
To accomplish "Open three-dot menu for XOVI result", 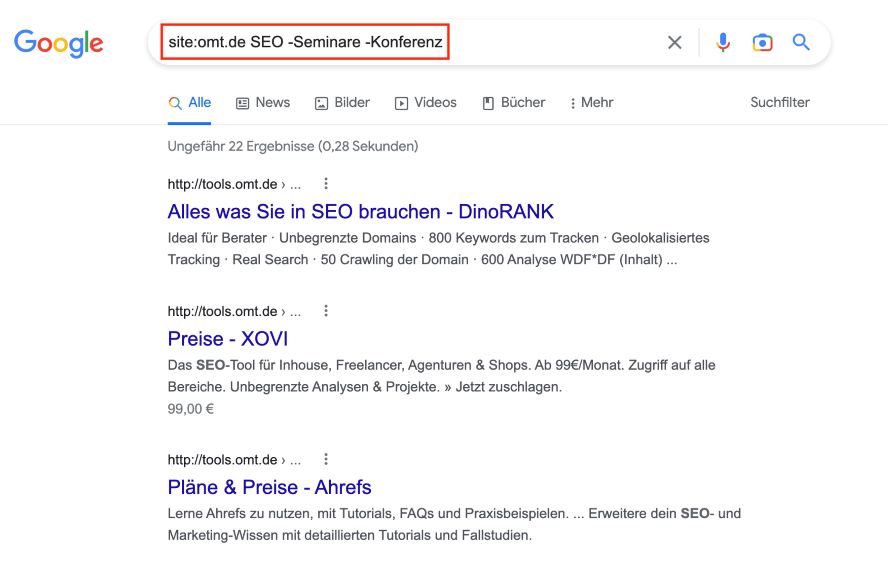I will 326,311.
